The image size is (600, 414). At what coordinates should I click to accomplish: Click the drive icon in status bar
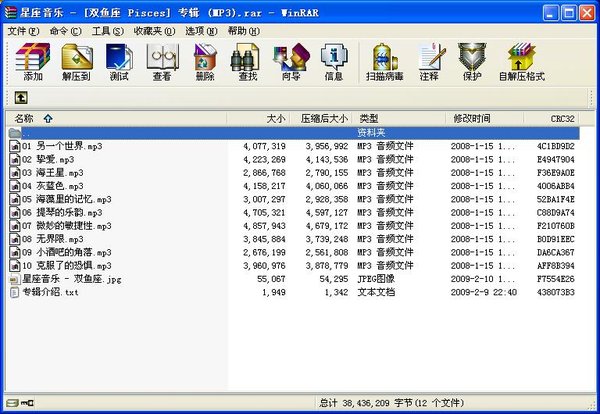click(13, 403)
